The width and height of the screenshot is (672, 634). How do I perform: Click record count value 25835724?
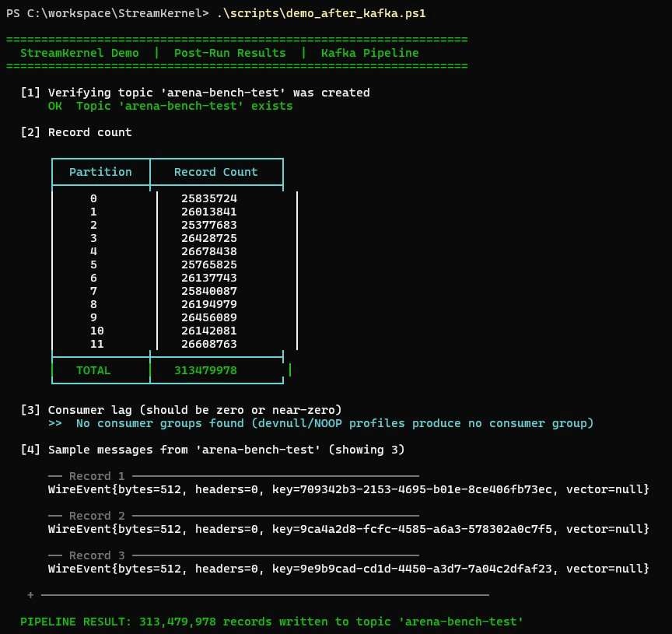point(209,198)
